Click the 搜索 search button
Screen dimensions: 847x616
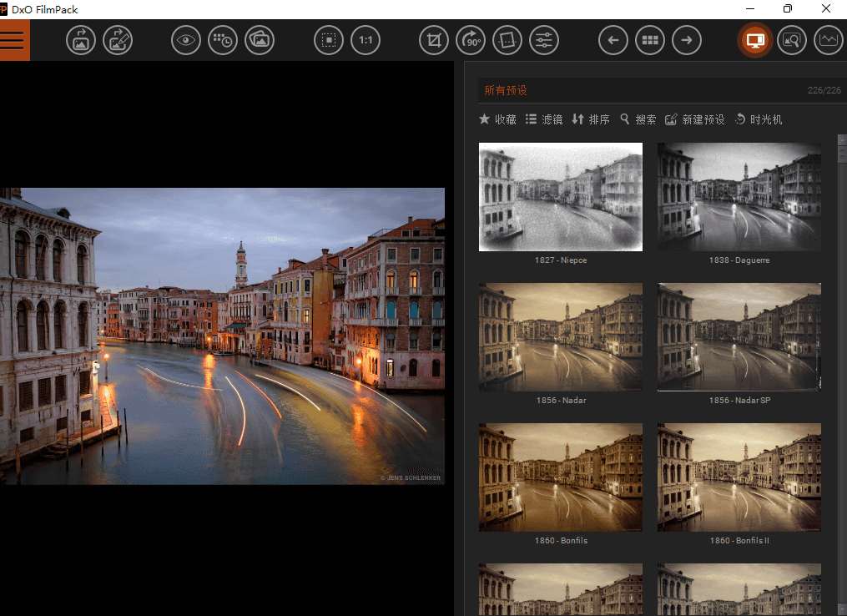point(638,119)
